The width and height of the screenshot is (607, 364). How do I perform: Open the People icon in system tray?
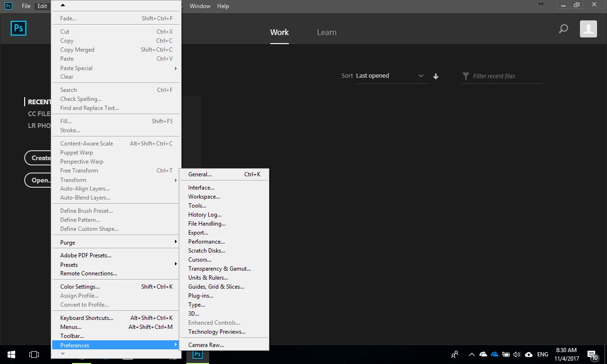tap(455, 355)
